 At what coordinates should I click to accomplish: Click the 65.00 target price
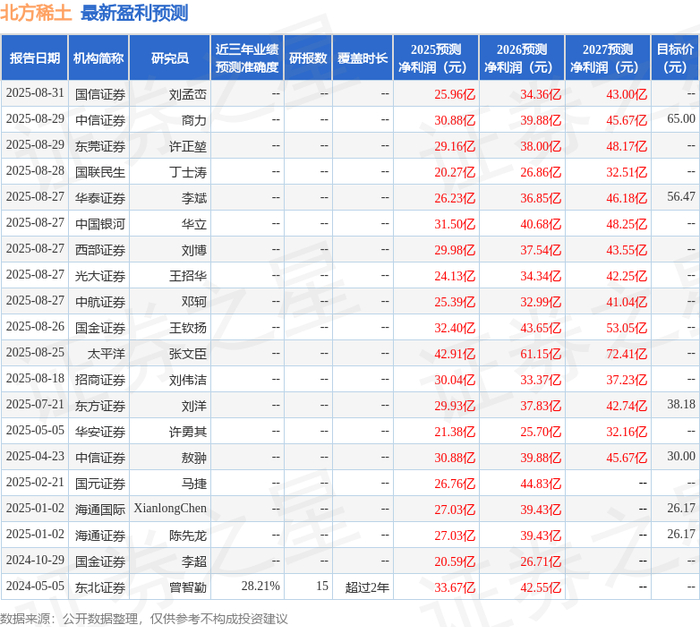pos(681,119)
